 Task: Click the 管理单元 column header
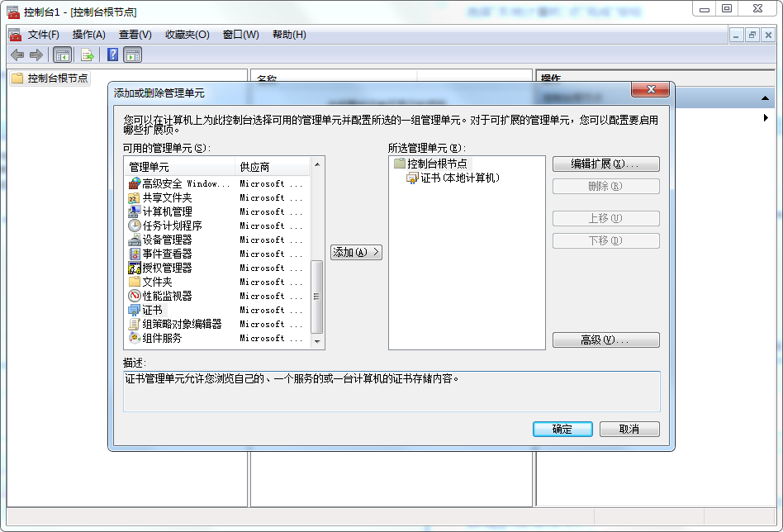(x=180, y=167)
